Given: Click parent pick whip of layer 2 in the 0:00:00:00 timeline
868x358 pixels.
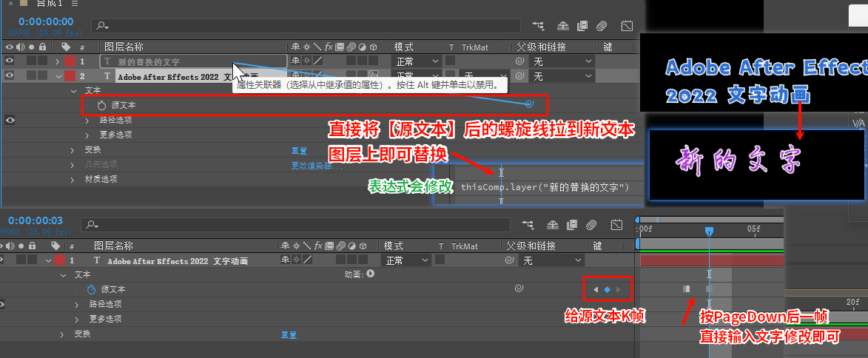Looking at the screenshot, I should (x=519, y=75).
